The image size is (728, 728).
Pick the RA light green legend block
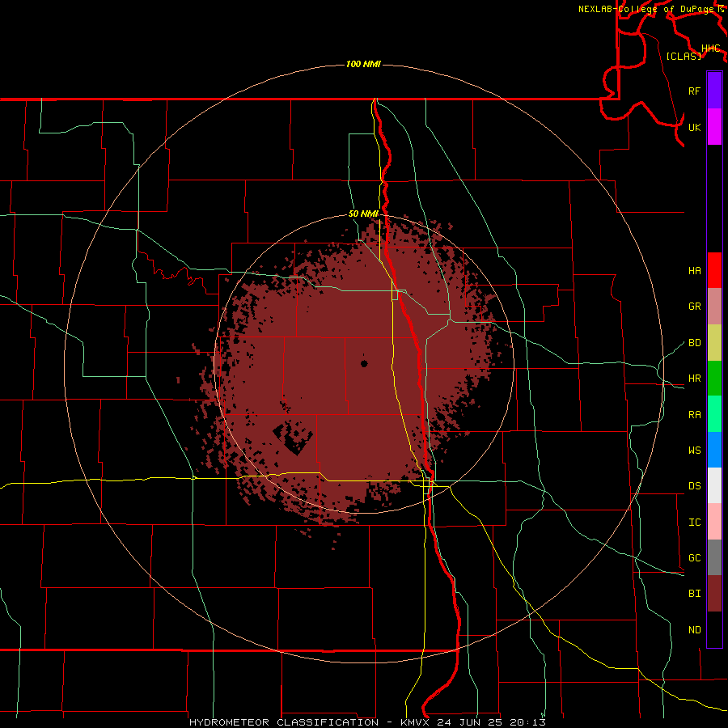coord(714,414)
